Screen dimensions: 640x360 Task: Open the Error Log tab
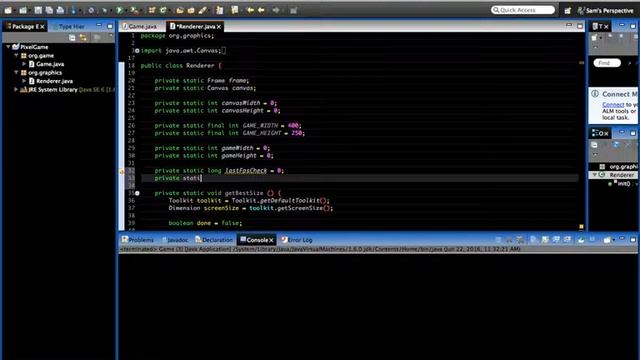(x=297, y=240)
